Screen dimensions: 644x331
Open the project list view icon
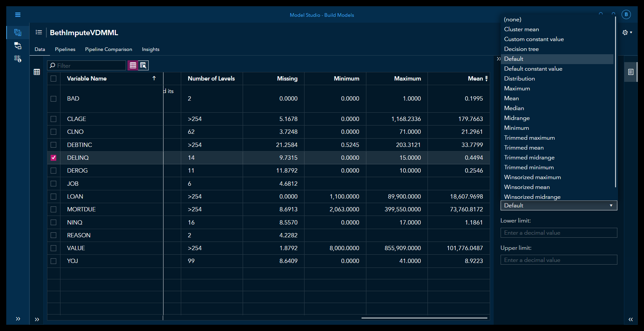coord(39,32)
